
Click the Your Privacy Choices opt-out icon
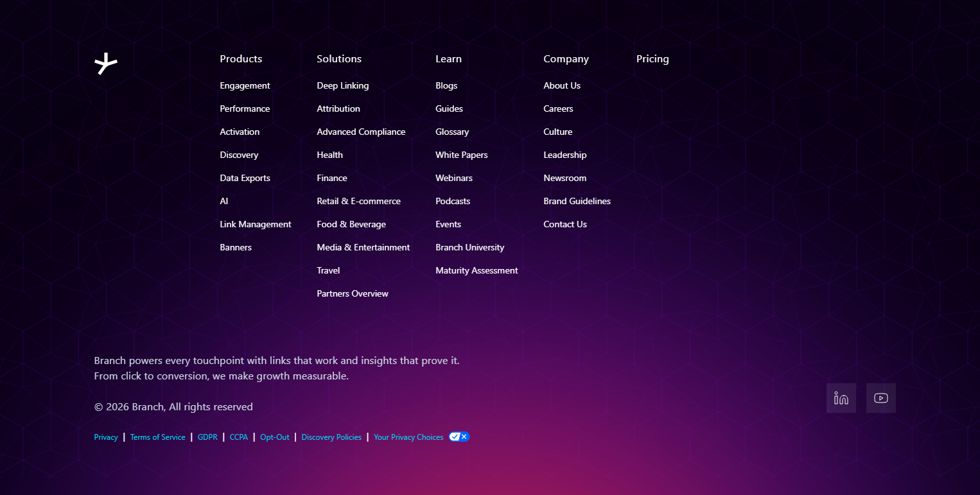459,437
